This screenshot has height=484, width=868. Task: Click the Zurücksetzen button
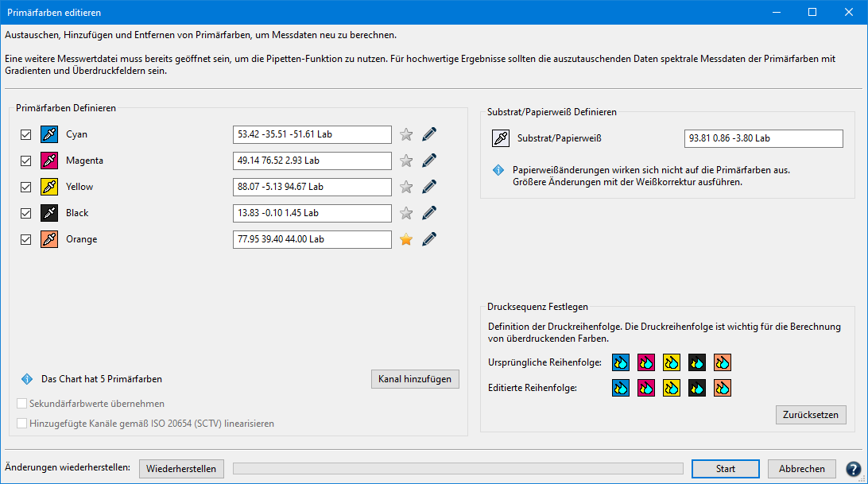pos(811,415)
